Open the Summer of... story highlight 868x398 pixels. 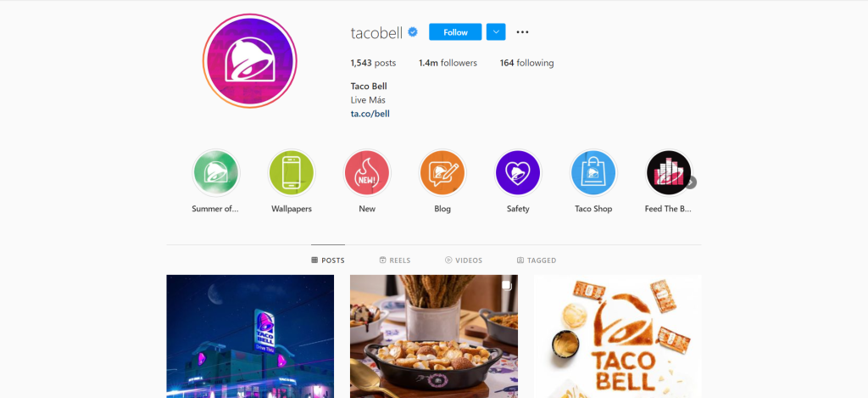point(215,172)
